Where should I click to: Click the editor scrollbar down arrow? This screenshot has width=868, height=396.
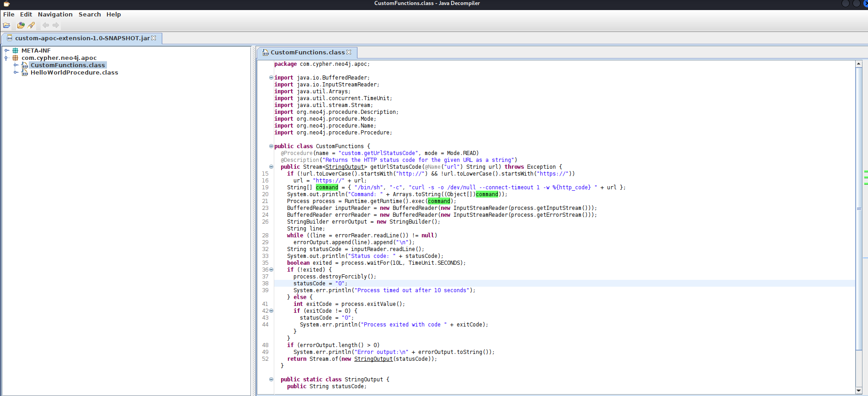point(859,391)
